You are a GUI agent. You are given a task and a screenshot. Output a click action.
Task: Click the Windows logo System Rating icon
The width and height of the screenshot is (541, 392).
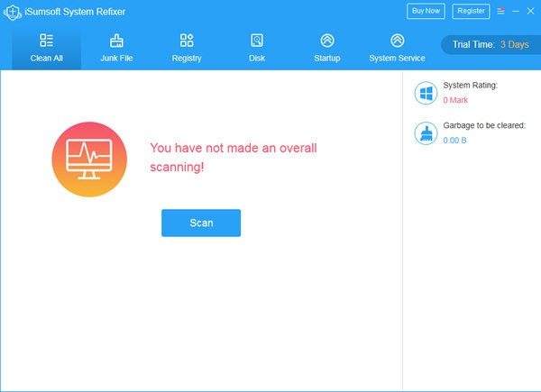coord(426,93)
